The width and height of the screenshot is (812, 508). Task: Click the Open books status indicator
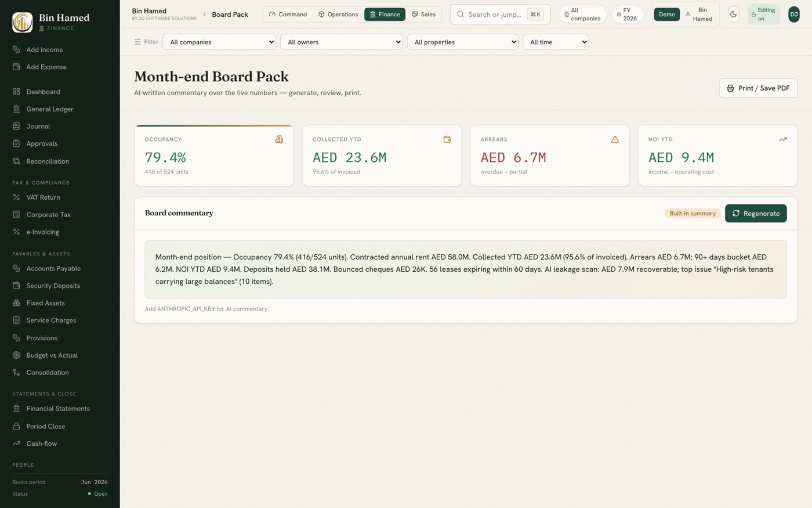pyautogui.click(x=97, y=494)
